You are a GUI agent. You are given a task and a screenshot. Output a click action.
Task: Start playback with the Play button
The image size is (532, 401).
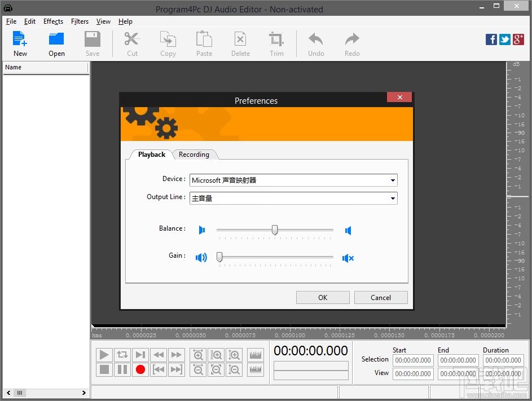click(104, 355)
